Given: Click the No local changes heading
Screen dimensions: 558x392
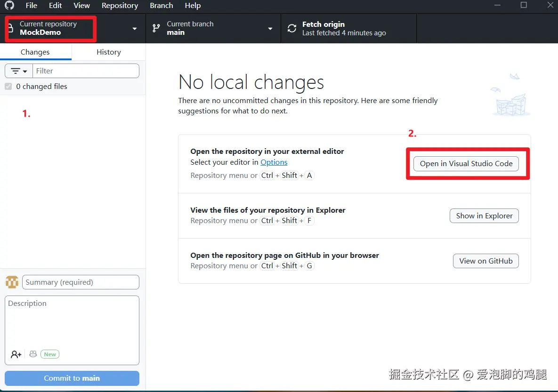Looking at the screenshot, I should pyautogui.click(x=251, y=82).
